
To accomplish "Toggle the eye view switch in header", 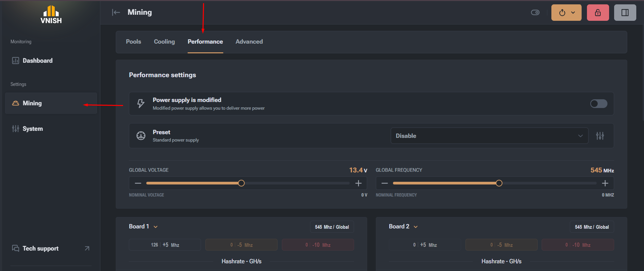I will click(535, 12).
